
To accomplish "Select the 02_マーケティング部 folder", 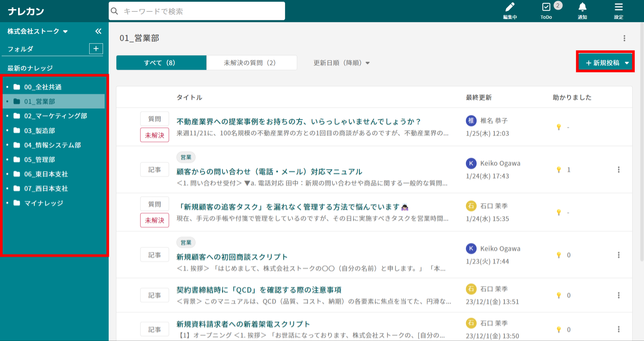I will (x=55, y=116).
